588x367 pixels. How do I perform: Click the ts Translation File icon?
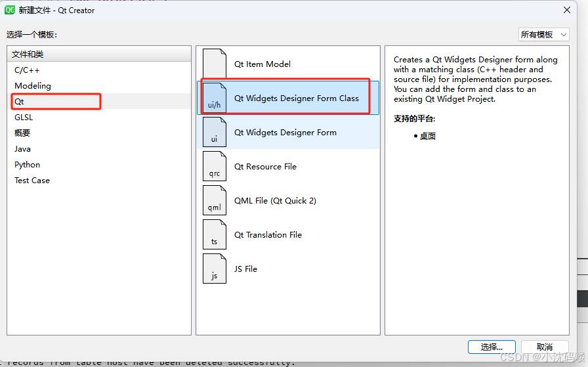[x=215, y=235]
